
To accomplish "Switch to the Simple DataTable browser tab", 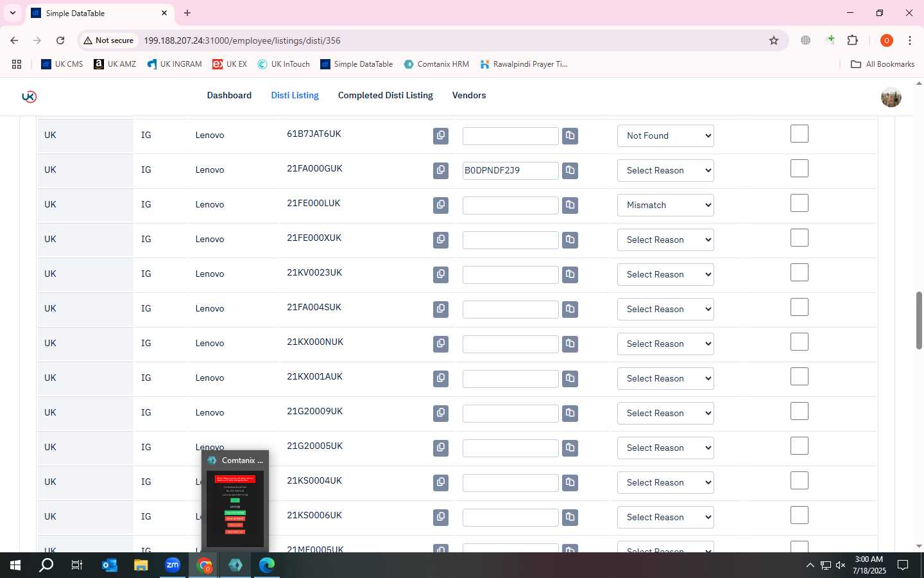I will pos(99,13).
